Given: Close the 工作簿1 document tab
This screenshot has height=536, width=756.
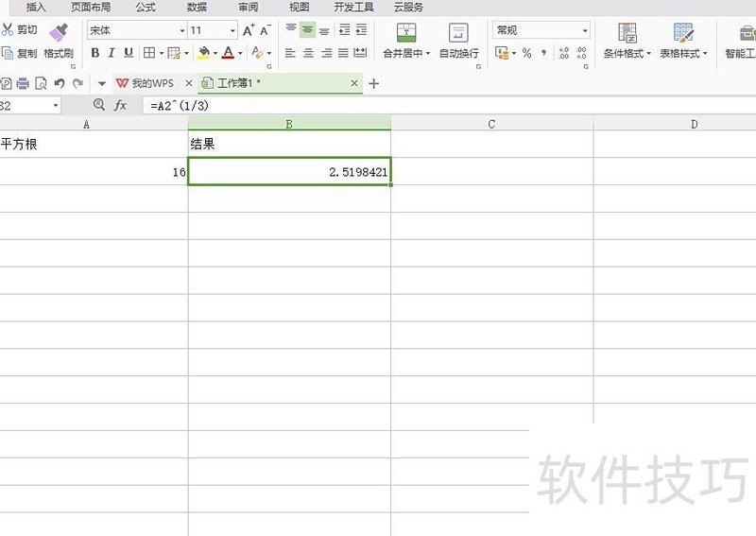Looking at the screenshot, I should pyautogui.click(x=354, y=83).
